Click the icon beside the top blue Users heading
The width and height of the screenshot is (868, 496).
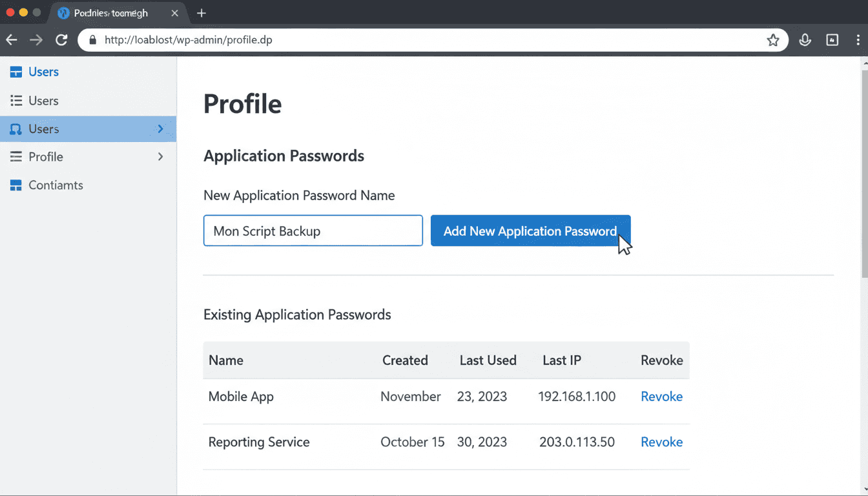click(x=16, y=72)
